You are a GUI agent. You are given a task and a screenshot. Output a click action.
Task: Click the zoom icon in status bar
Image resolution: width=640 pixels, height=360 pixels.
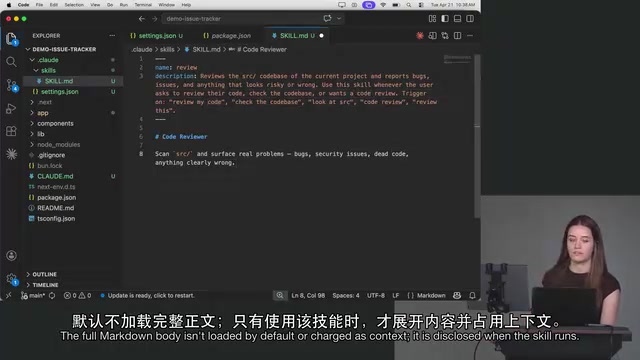click(x=280, y=296)
